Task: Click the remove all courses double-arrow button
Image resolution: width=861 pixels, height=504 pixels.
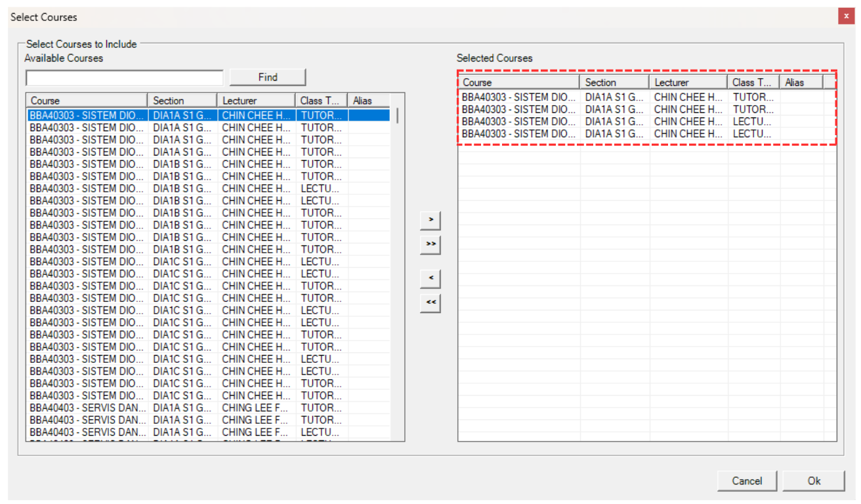Action: [x=430, y=303]
